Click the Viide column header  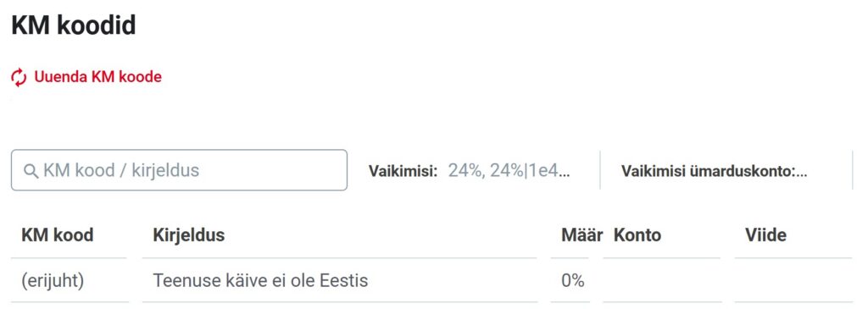point(765,235)
